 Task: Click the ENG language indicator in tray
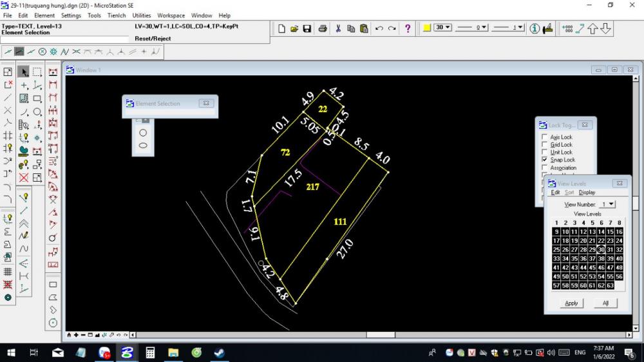(580, 352)
